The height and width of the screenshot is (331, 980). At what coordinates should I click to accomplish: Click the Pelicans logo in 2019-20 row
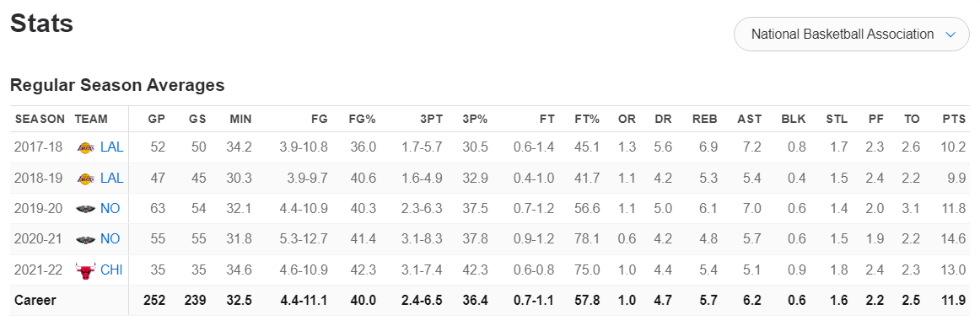pos(85,209)
